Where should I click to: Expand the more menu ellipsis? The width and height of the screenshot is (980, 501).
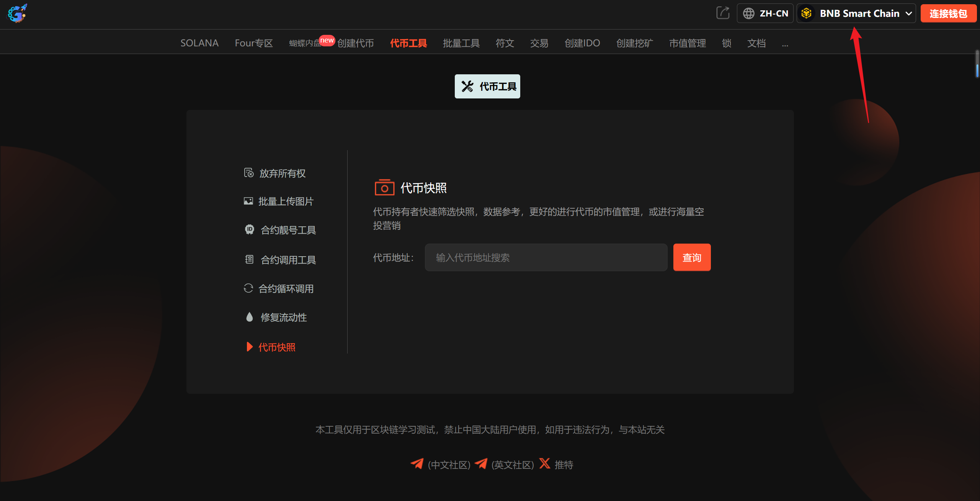tap(785, 44)
